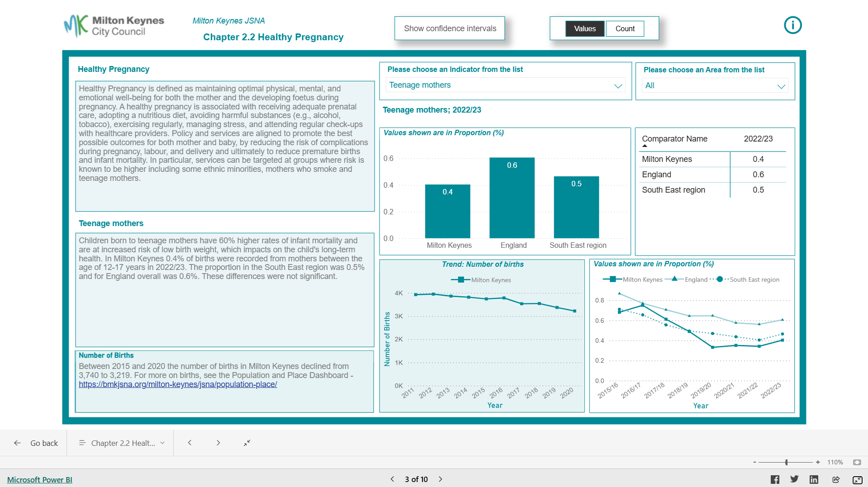Collapse view using the shrink arrows icon
The image size is (868, 487).
coord(247,443)
